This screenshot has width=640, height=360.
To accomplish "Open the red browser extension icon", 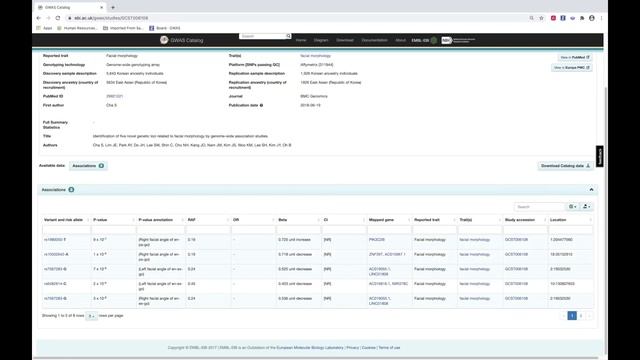I will [553, 18].
